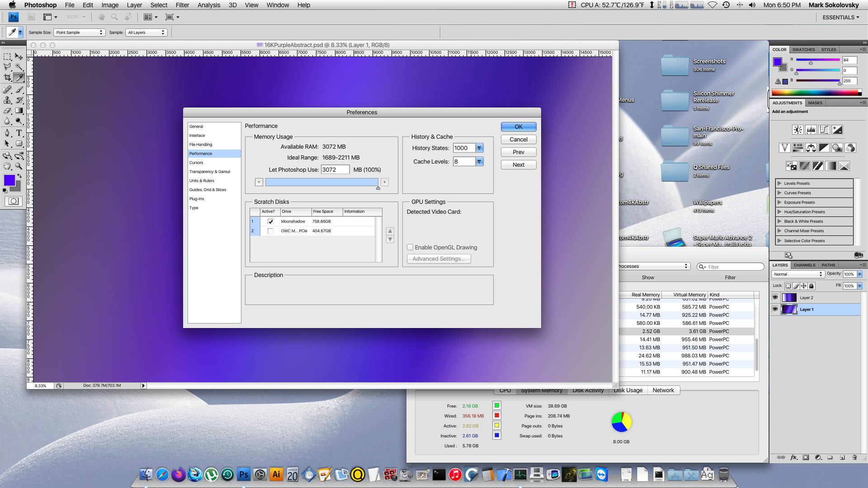This screenshot has width=868, height=488.
Task: Expand the Curves Presets list
Action: tap(779, 193)
